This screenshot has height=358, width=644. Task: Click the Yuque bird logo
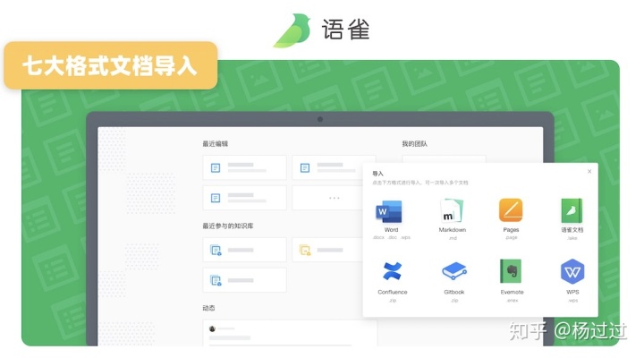(x=292, y=30)
